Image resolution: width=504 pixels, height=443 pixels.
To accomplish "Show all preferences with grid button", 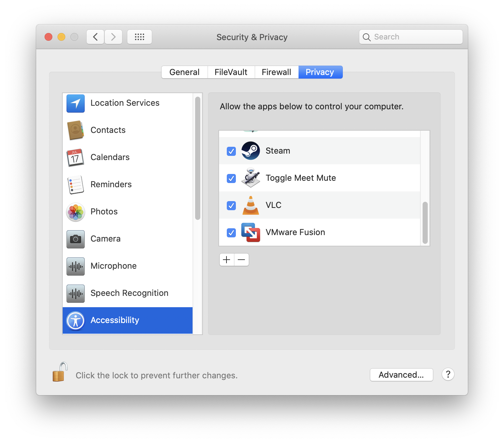I will (140, 37).
